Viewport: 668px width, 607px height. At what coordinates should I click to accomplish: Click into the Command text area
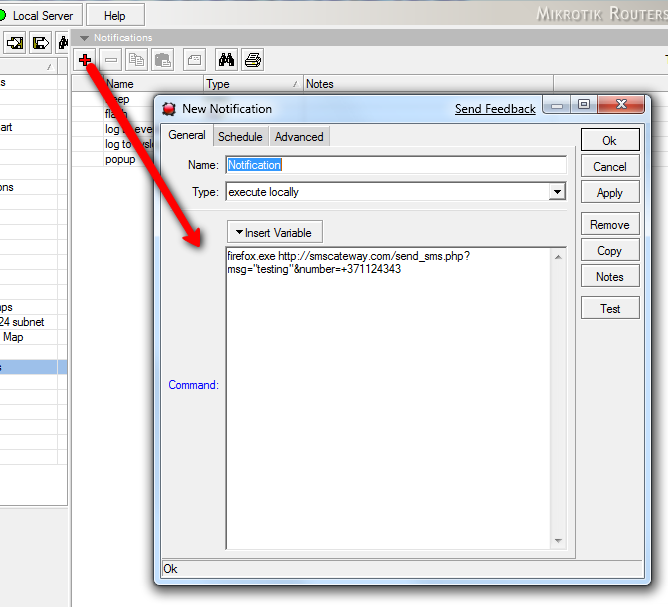tap(389, 398)
